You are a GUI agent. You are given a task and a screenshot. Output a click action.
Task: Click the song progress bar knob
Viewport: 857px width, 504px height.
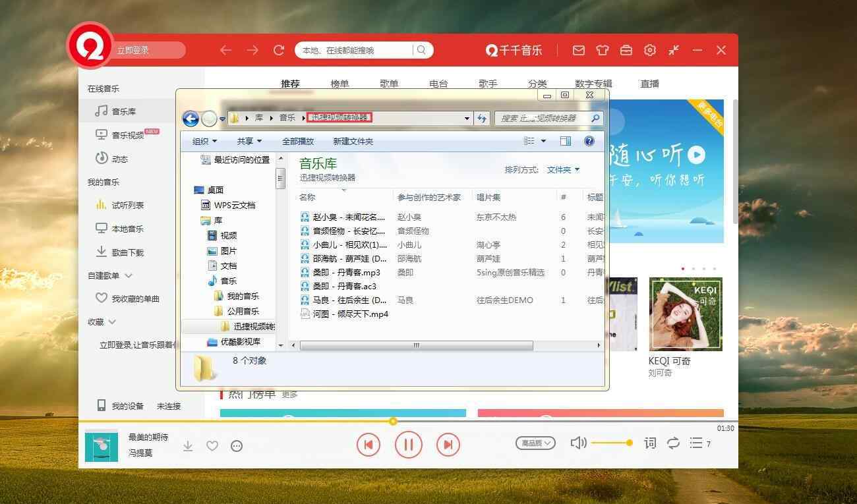point(393,421)
